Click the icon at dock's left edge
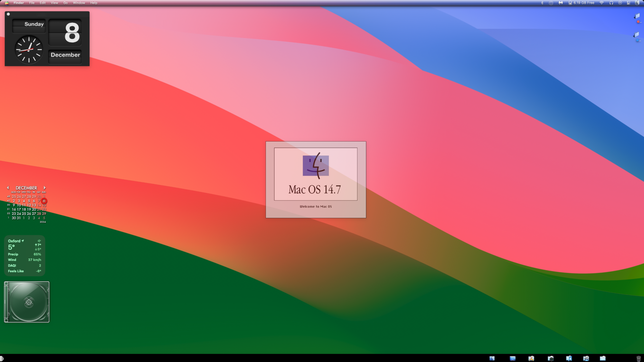 (2, 358)
